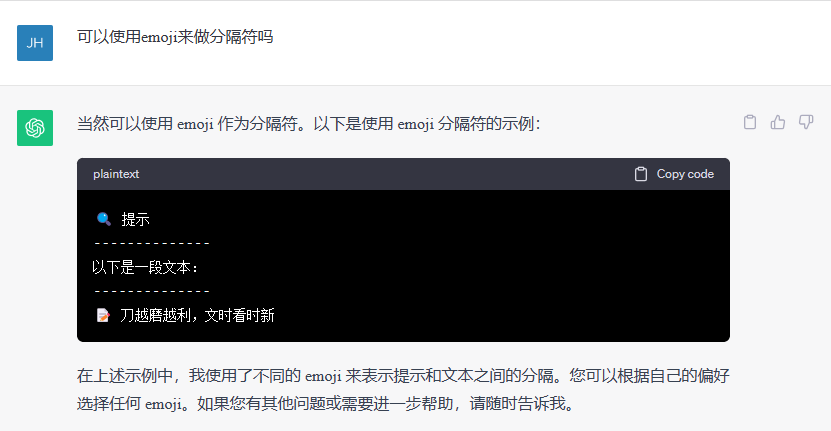This screenshot has height=431, width=831.
Task: Click the sentence starting 当然可以使用 emoji
Action: click(x=308, y=124)
